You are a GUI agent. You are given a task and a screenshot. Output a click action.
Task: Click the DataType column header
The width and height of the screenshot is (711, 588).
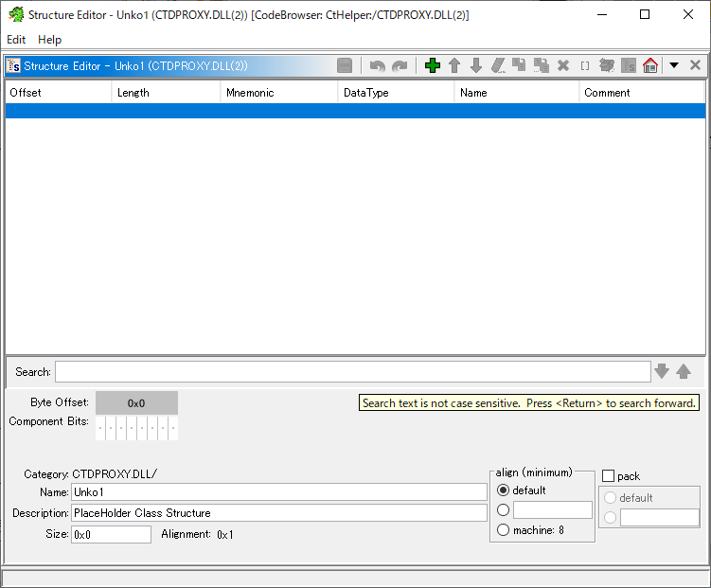point(396,93)
